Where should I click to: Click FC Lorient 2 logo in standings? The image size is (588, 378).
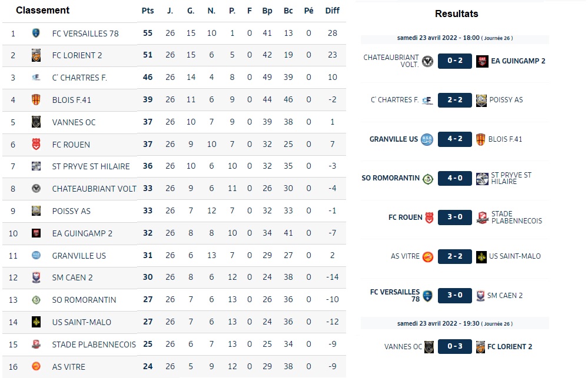[36, 55]
